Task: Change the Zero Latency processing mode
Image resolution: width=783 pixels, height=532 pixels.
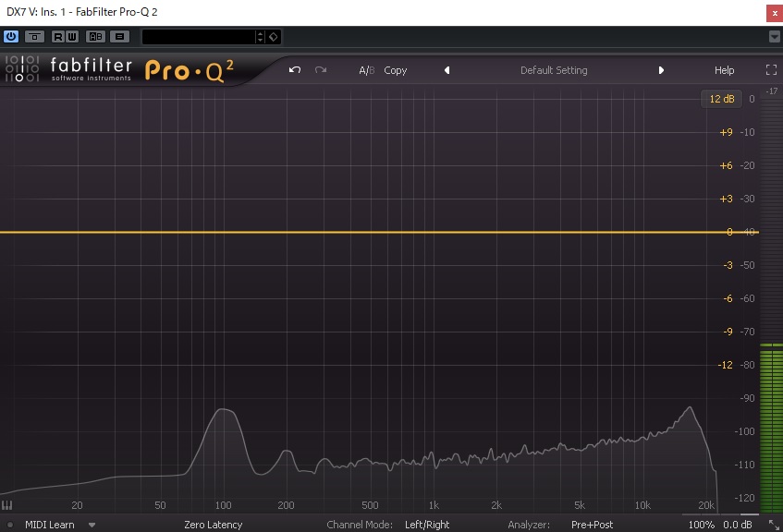Action: point(214,525)
